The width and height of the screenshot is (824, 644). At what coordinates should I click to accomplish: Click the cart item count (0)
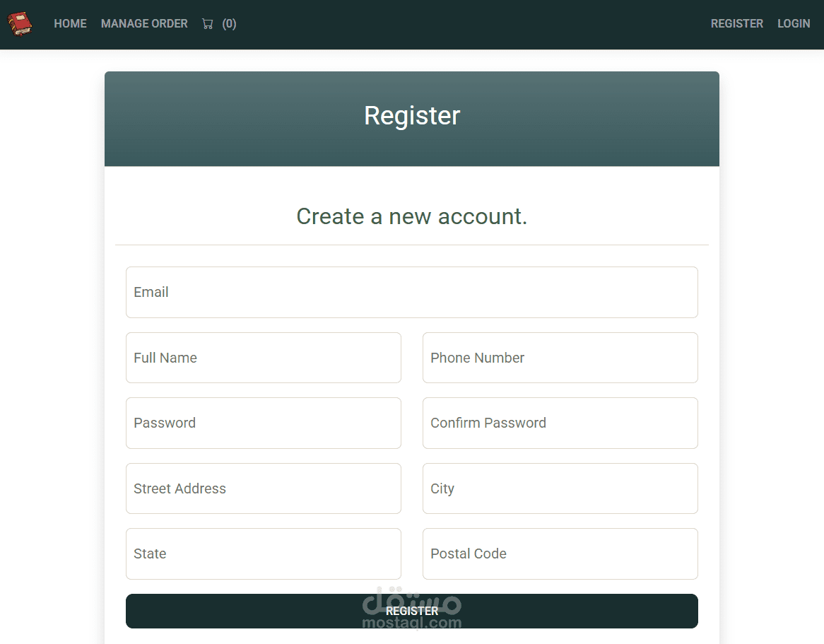[x=229, y=24]
